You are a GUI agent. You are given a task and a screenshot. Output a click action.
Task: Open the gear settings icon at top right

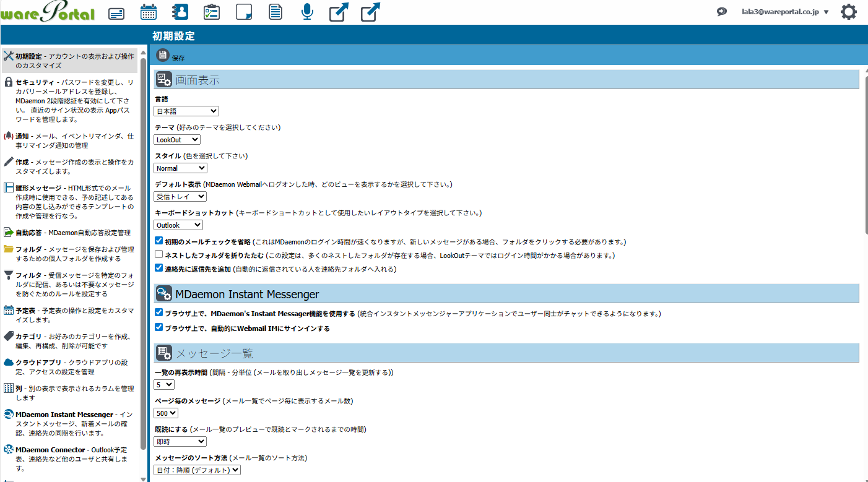(848, 12)
